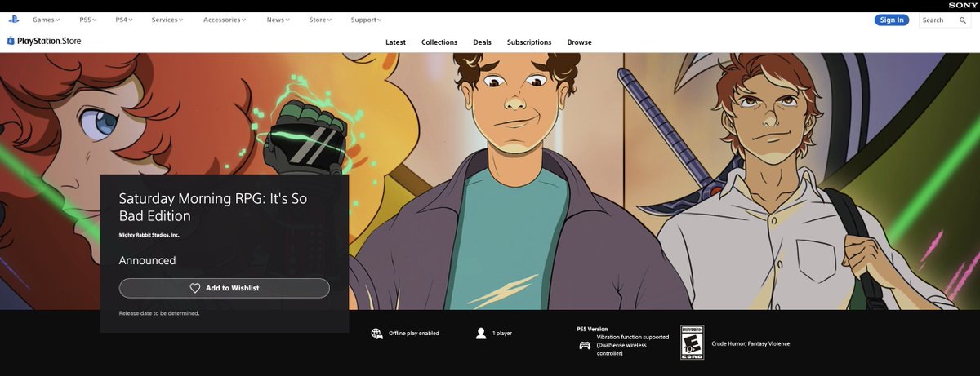Click the 'Release date to be determined.' note
The width and height of the screenshot is (980, 376).
tap(159, 313)
